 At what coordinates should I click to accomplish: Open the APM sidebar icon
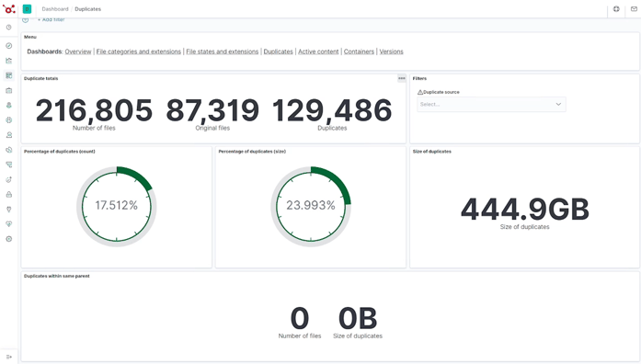[x=9, y=165]
